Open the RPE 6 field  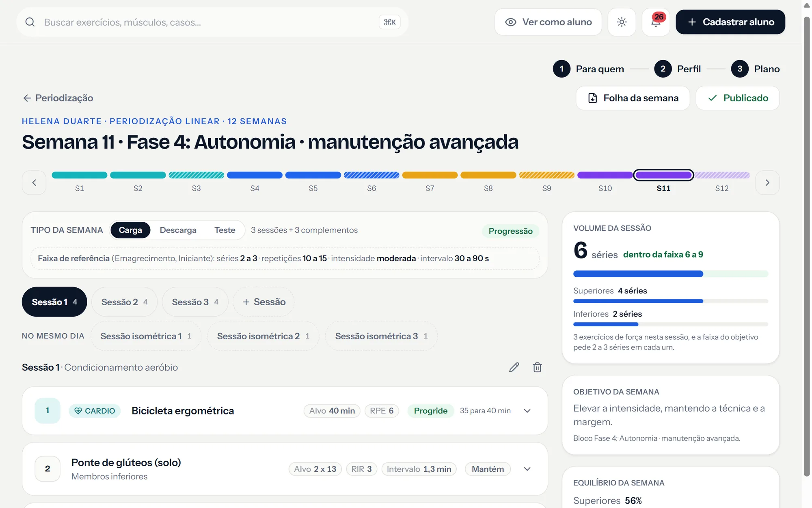pos(382,411)
